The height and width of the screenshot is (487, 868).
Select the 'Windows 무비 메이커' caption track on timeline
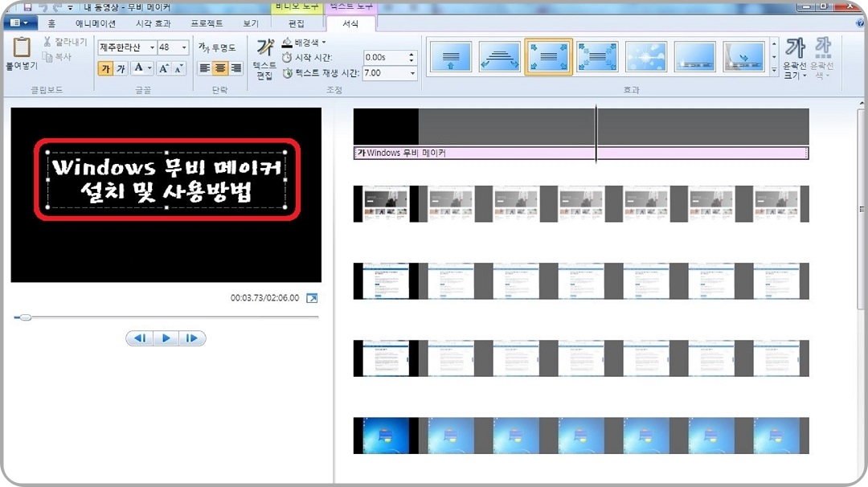tap(581, 153)
